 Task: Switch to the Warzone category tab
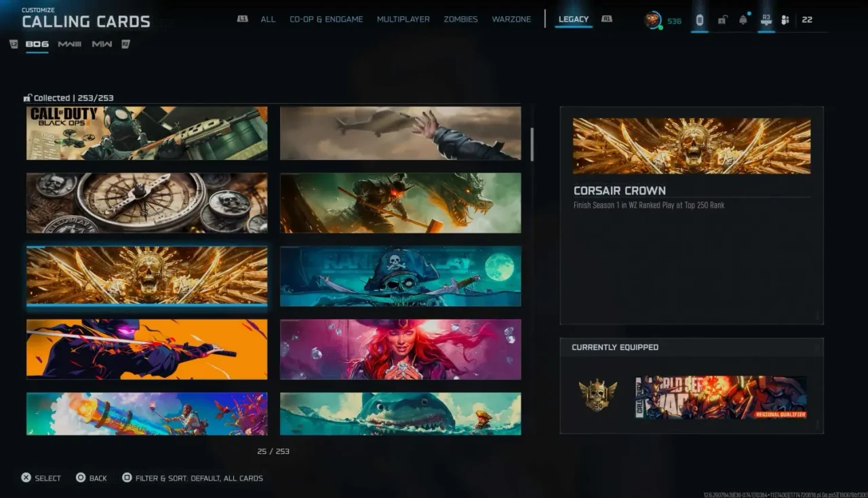point(511,19)
